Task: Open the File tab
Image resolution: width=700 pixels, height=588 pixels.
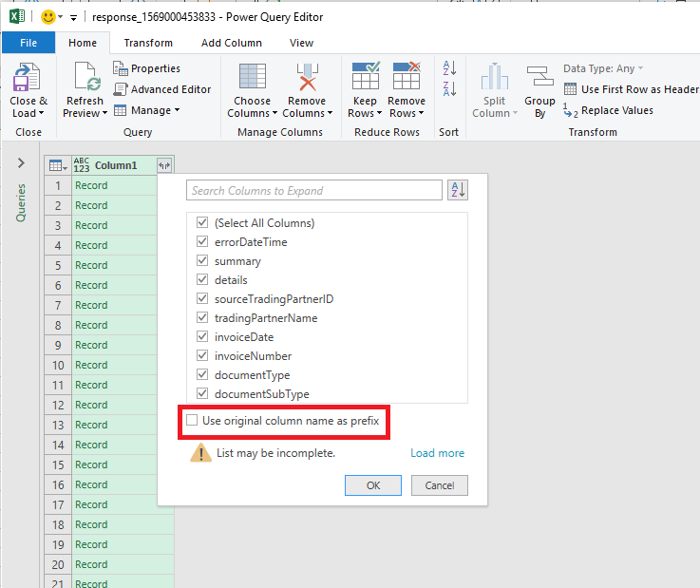Action: click(28, 43)
